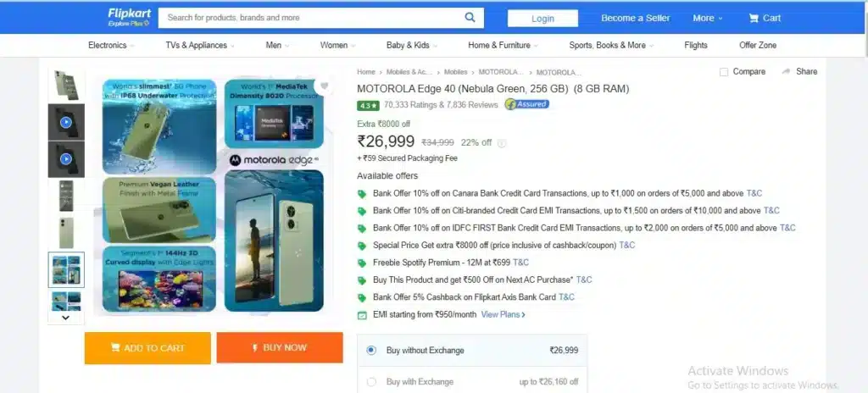
Task: Add product to wishlist heart icon
Action: point(325,86)
